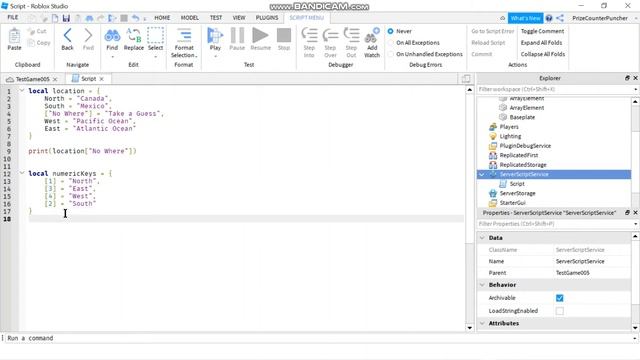Close the Script editor tab
Screen dimensions: 640x360
pyautogui.click(x=102, y=79)
